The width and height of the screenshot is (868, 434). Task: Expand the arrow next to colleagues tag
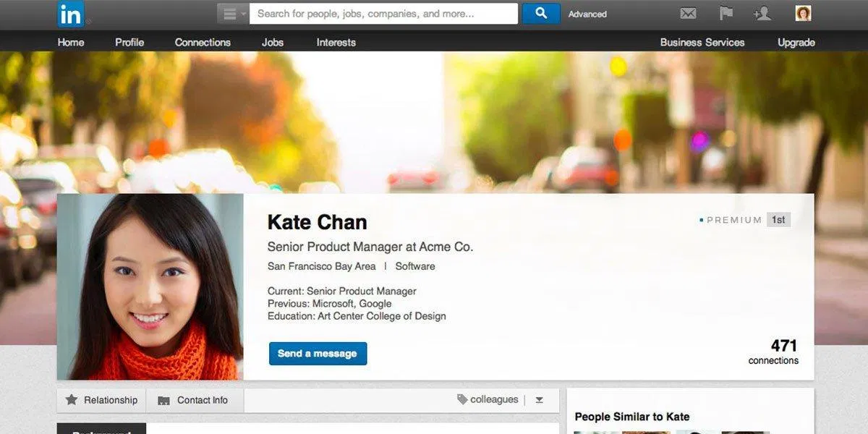pyautogui.click(x=539, y=400)
